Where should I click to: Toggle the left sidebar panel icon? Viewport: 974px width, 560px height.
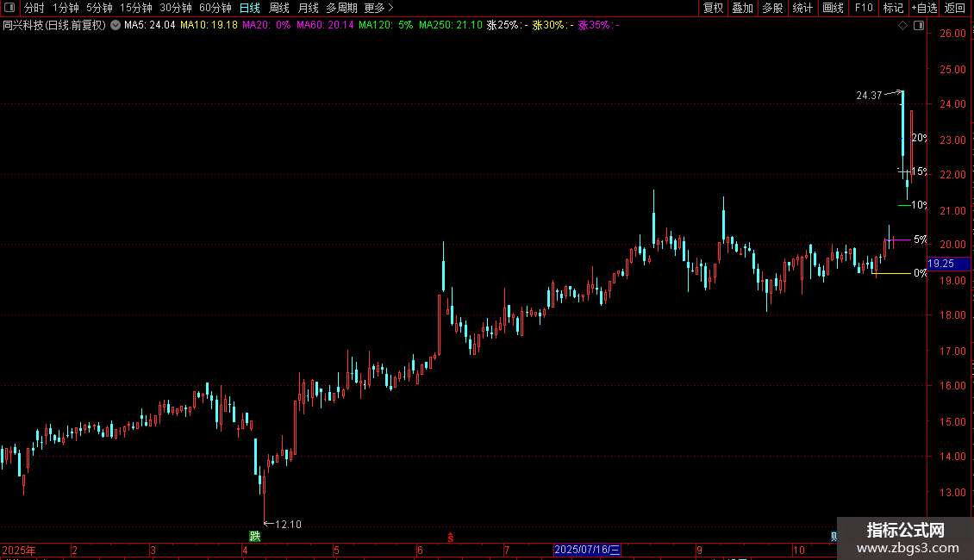click(x=9, y=8)
